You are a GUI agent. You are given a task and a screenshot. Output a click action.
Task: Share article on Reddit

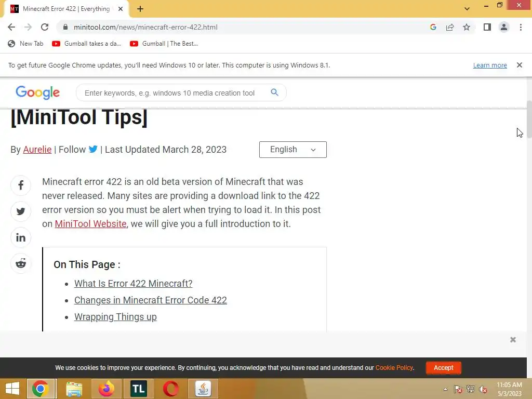[x=21, y=263]
